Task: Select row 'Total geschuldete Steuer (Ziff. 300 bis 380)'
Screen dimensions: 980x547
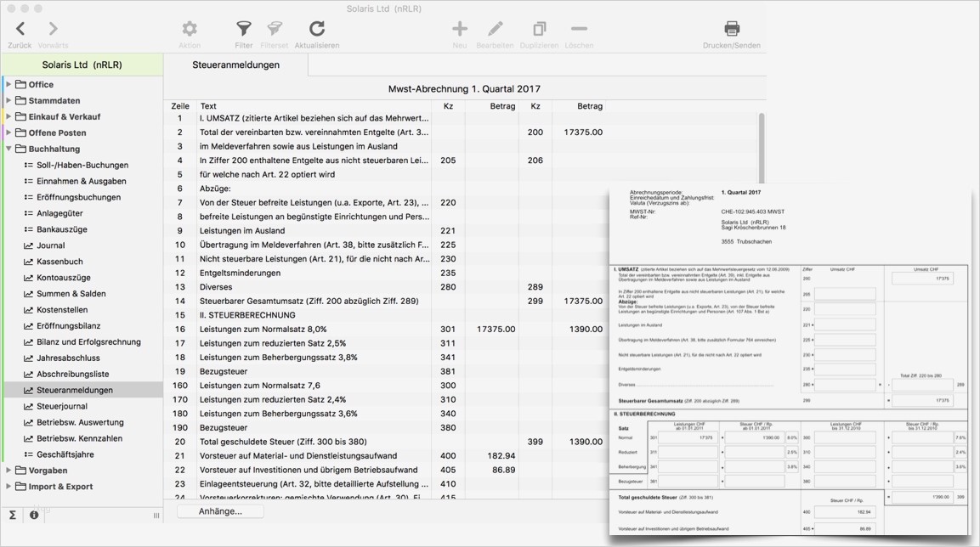Action: point(388,442)
